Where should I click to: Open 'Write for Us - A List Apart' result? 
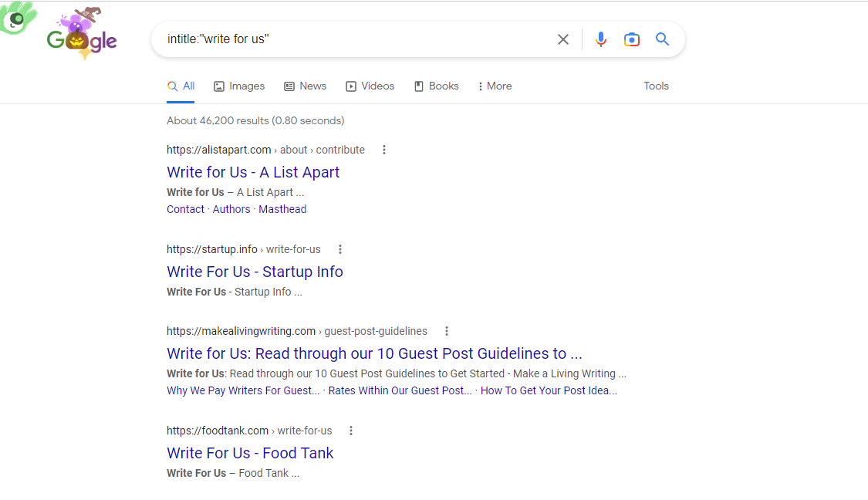[x=253, y=172]
